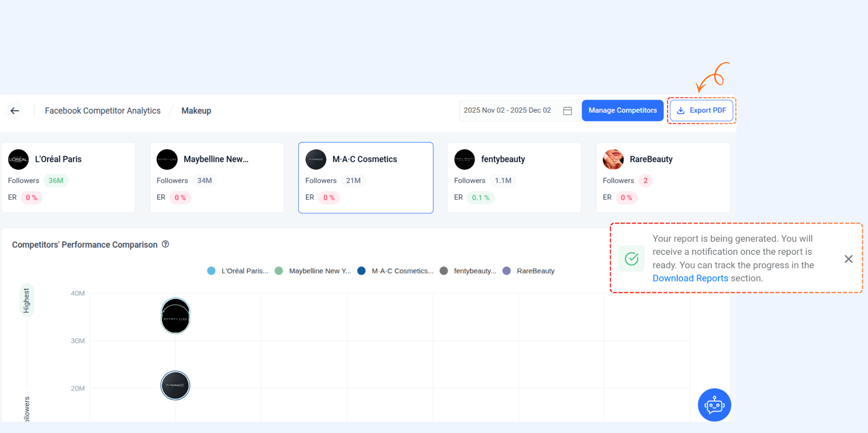Viewport: 868px width, 433px height.
Task: Toggle L'Oréal Paris legend dot
Action: tap(211, 271)
